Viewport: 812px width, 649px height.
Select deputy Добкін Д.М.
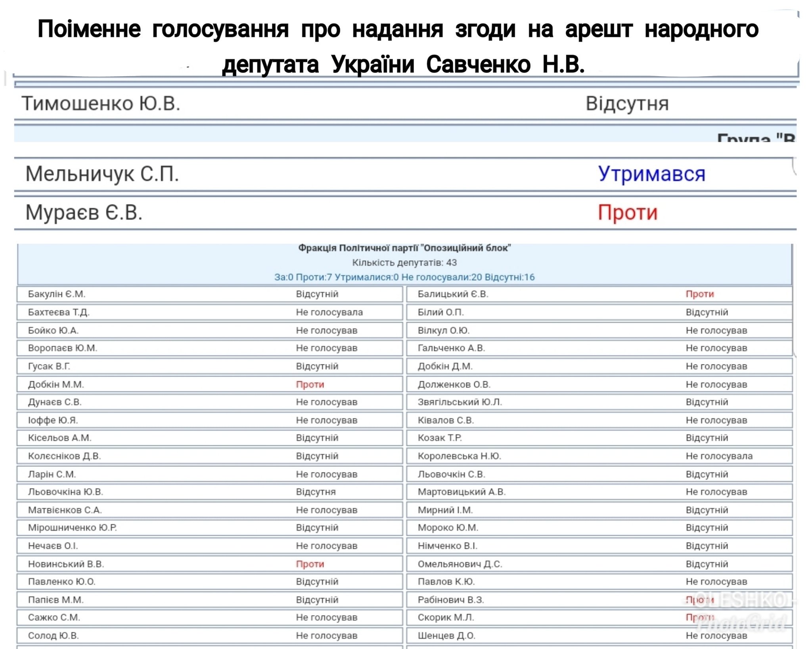(x=445, y=366)
